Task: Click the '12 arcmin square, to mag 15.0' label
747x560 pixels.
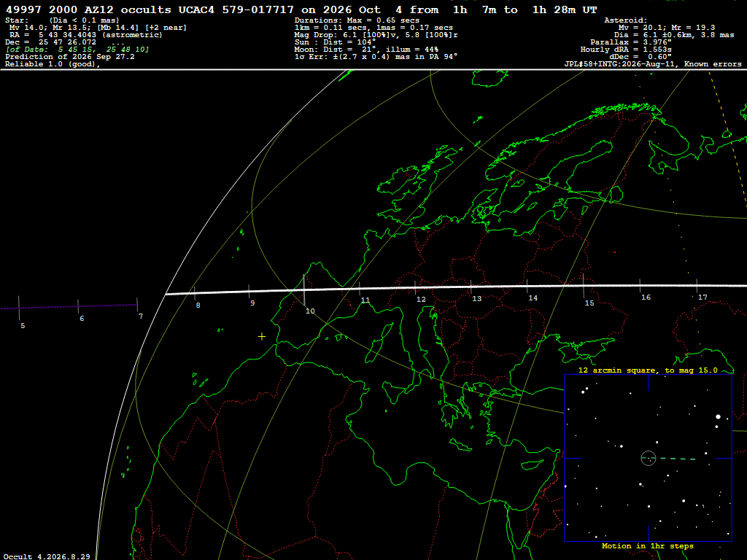Action: 648,370
